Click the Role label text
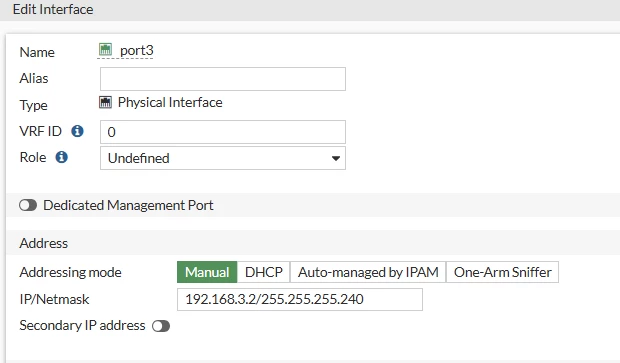This screenshot has height=363, width=620. tap(33, 157)
